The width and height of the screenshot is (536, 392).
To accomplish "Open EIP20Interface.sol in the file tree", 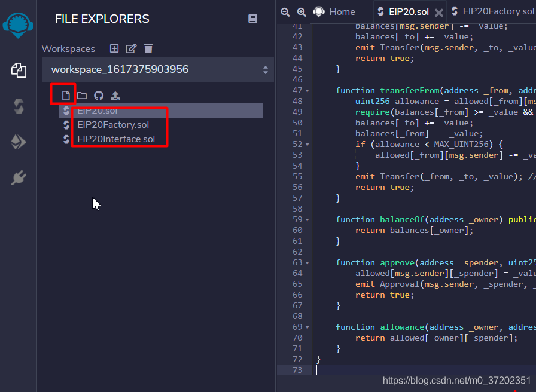I will coord(116,139).
